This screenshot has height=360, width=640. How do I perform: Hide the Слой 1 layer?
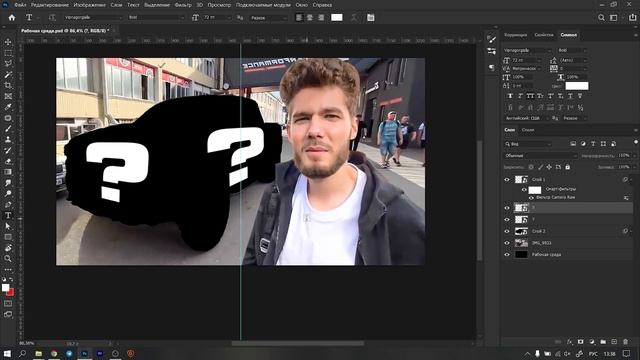pyautogui.click(x=507, y=180)
